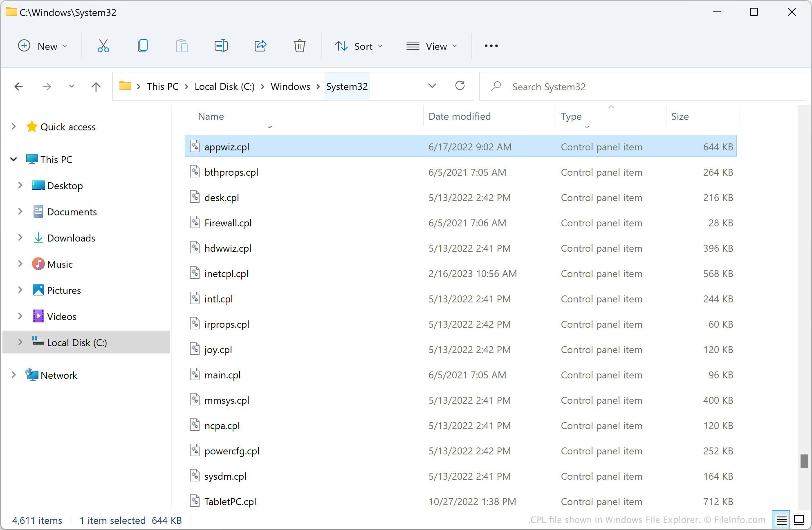This screenshot has width=812, height=530.
Task: Select the powercfg.cpl file
Action: (x=460, y=451)
